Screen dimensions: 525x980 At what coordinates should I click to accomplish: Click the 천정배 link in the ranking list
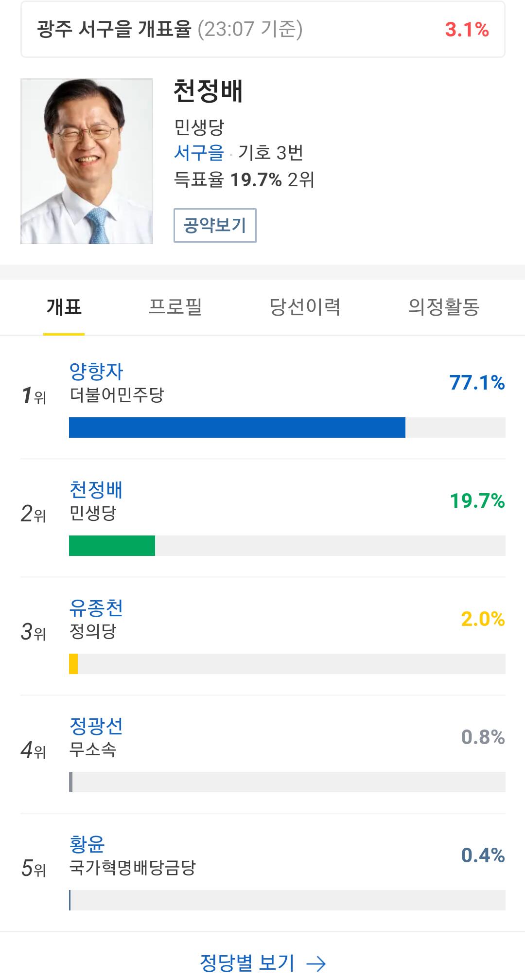point(96,490)
